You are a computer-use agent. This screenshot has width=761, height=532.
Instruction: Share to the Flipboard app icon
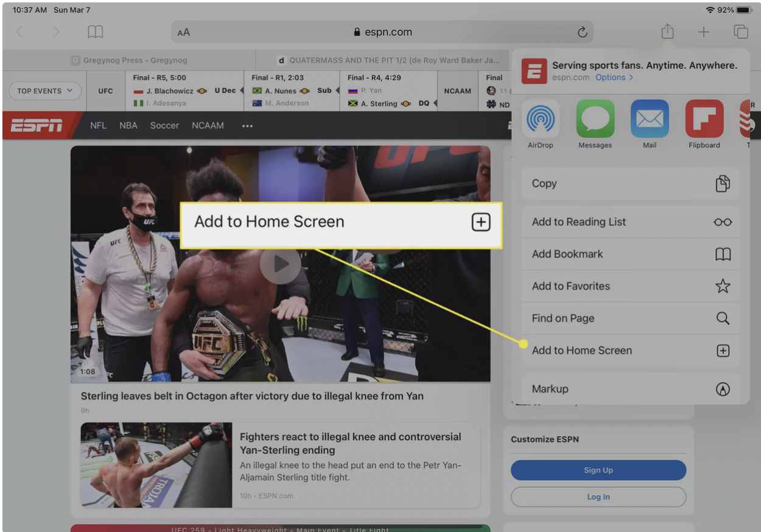(704, 119)
